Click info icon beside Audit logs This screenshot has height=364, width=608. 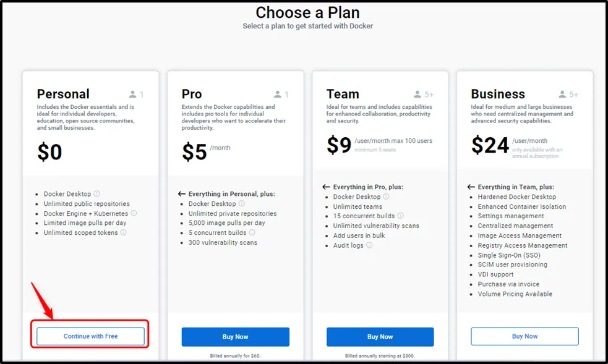[369, 245]
